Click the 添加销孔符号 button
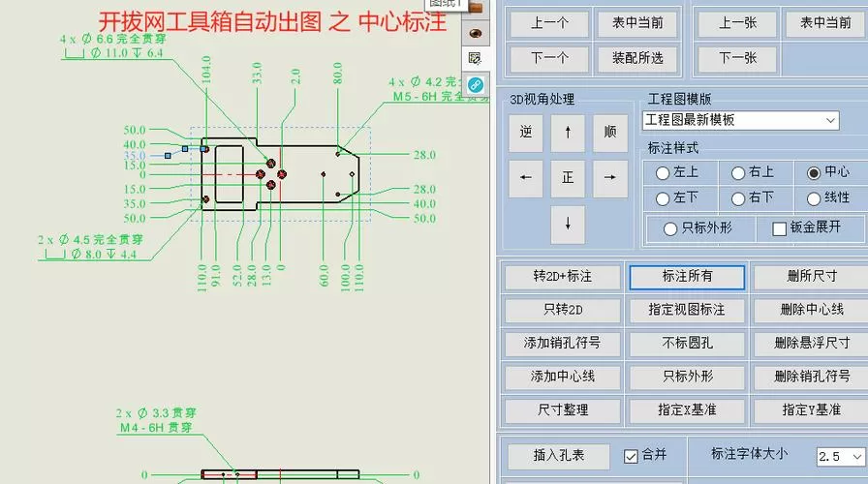 pos(563,344)
